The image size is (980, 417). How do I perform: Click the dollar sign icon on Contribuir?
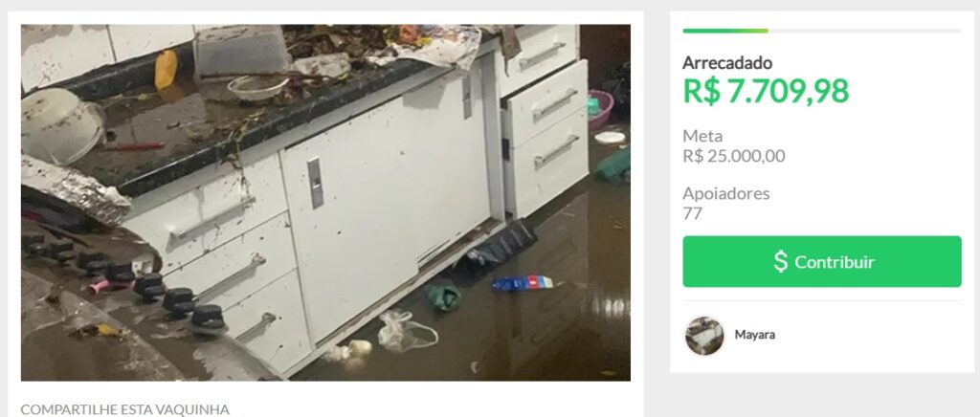tap(781, 261)
